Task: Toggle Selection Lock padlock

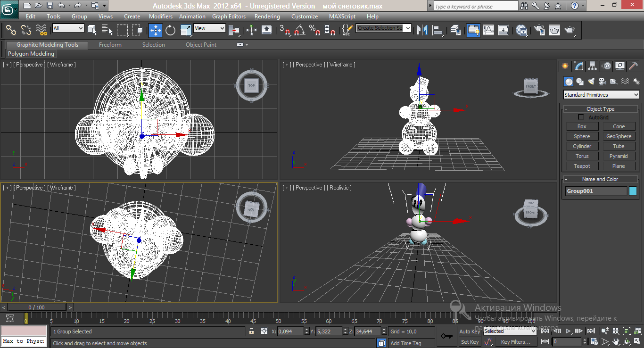Action: (x=252, y=331)
